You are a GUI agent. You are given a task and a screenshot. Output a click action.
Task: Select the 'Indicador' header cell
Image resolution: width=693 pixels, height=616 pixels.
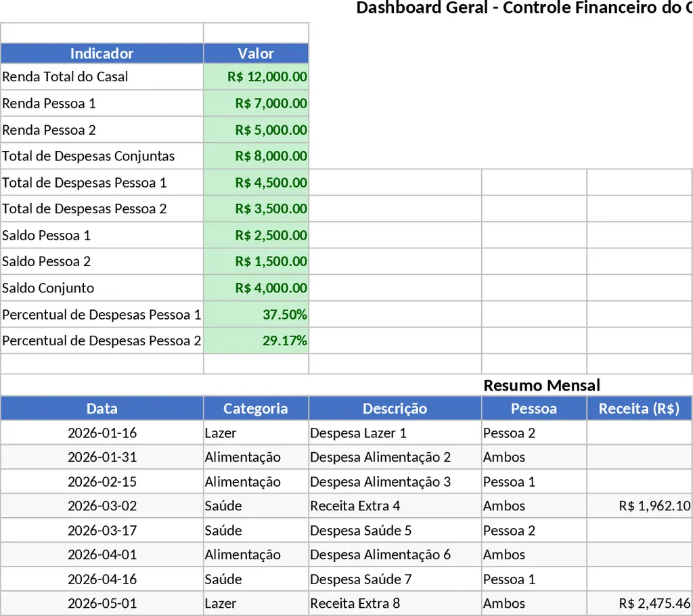click(102, 53)
